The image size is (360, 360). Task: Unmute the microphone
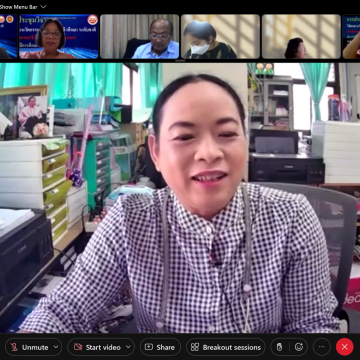click(x=29, y=347)
